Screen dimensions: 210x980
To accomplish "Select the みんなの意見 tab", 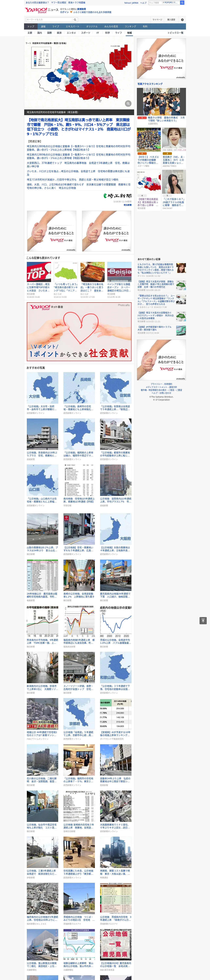I will click(111, 27).
